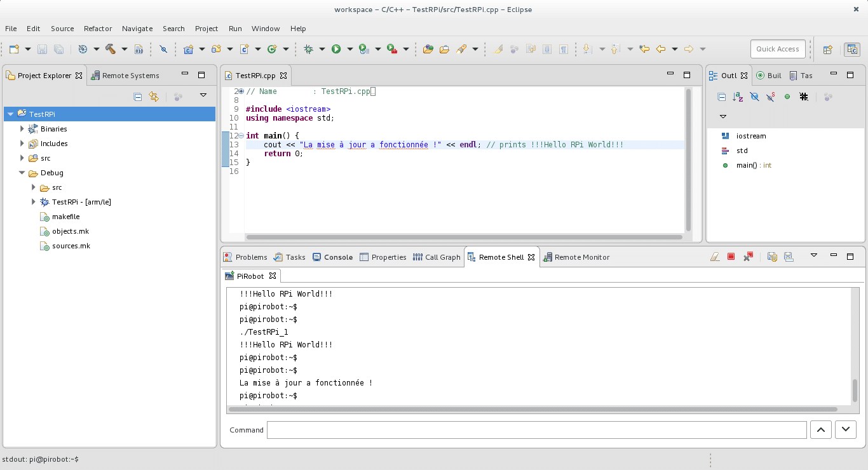Screen dimensions: 868x470
Task: Expand the TestRPi - [arm/le] binary node
Action: pyautogui.click(x=34, y=202)
